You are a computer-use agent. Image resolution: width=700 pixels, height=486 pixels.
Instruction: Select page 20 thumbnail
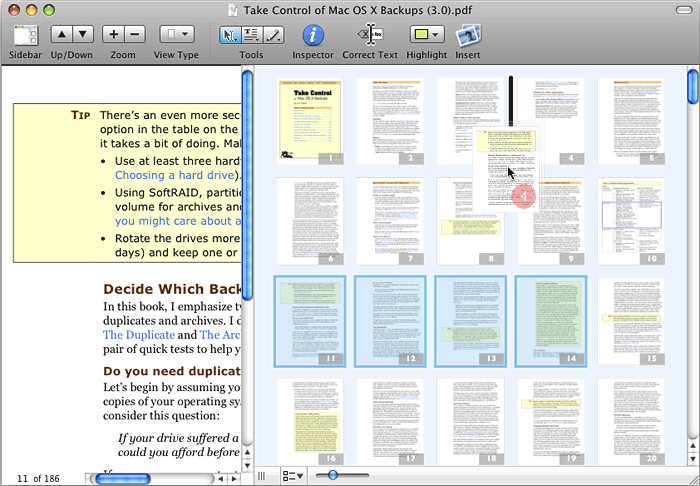pyautogui.click(x=631, y=422)
